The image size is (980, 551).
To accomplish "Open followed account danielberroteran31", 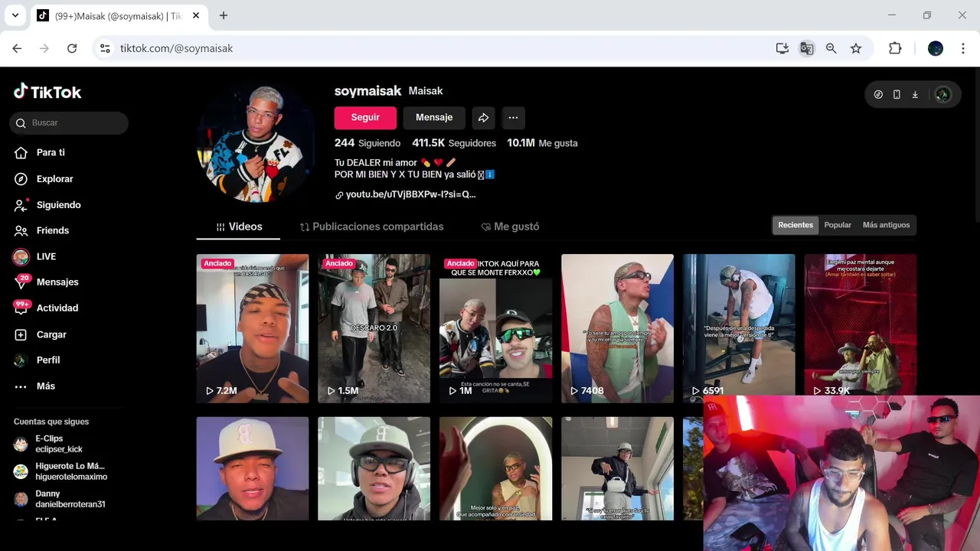I will 60,499.
